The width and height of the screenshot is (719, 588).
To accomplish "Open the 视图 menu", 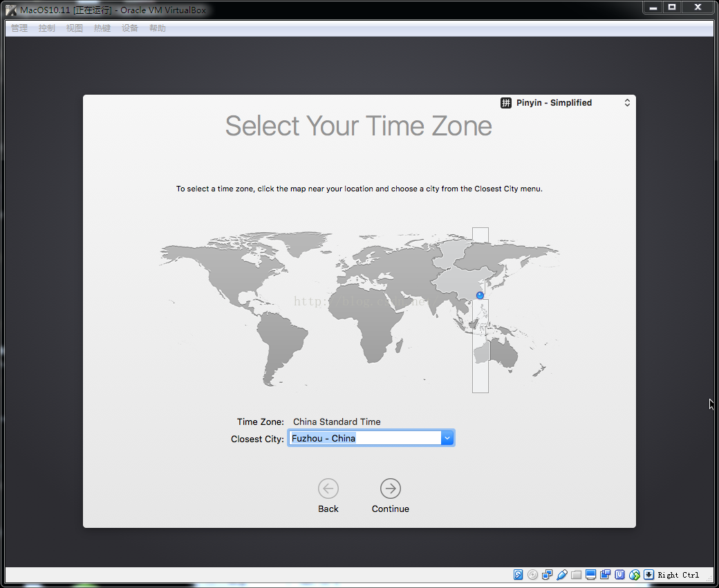I will point(74,28).
